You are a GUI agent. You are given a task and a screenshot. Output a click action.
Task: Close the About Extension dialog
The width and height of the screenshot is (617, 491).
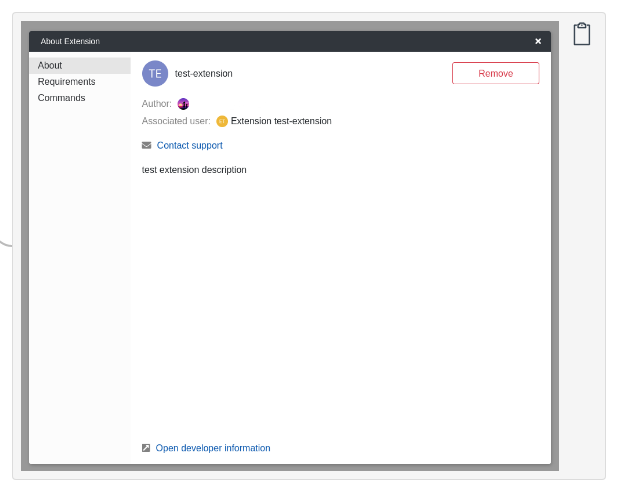[x=538, y=41]
